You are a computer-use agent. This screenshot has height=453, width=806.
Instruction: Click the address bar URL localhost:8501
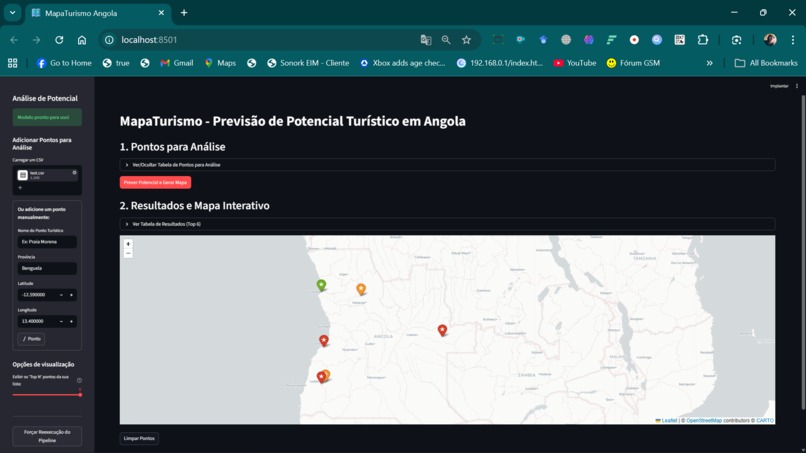pos(149,40)
